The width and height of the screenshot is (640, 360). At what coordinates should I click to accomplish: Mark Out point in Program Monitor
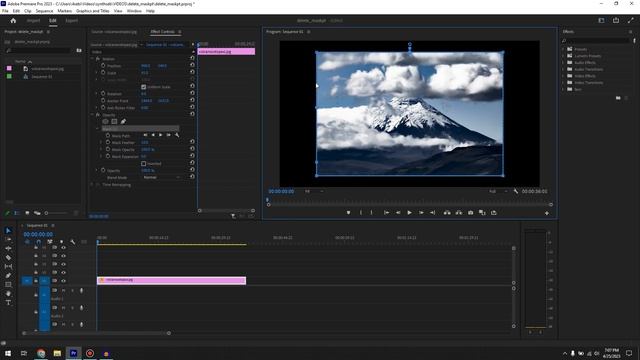[x=371, y=213]
